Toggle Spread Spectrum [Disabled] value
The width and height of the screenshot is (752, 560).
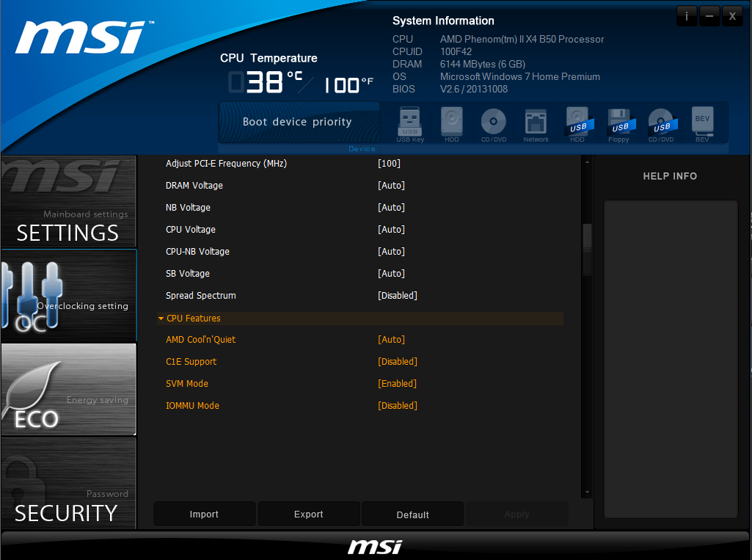(398, 296)
